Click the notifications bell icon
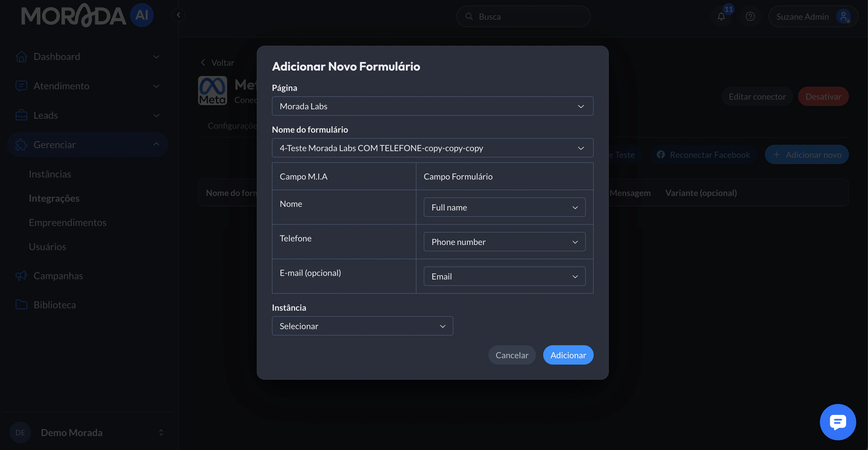 721,17
